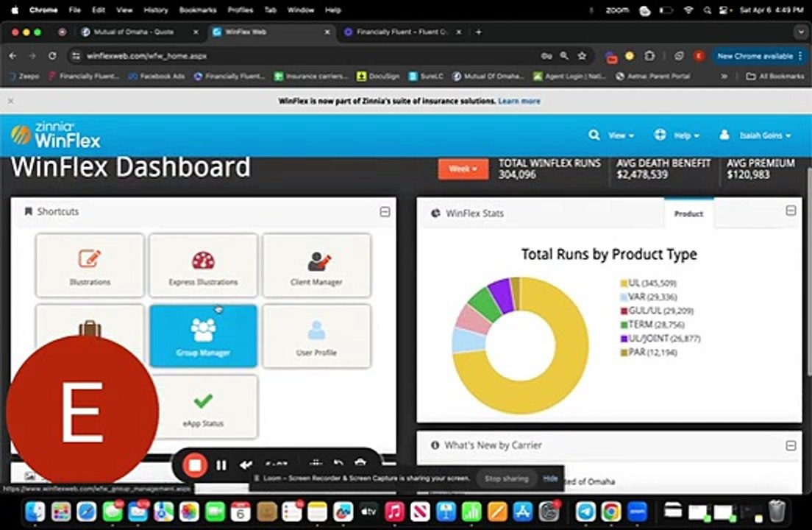Collapse the What's New by Carrier panel
812x530 pixels.
[791, 445]
